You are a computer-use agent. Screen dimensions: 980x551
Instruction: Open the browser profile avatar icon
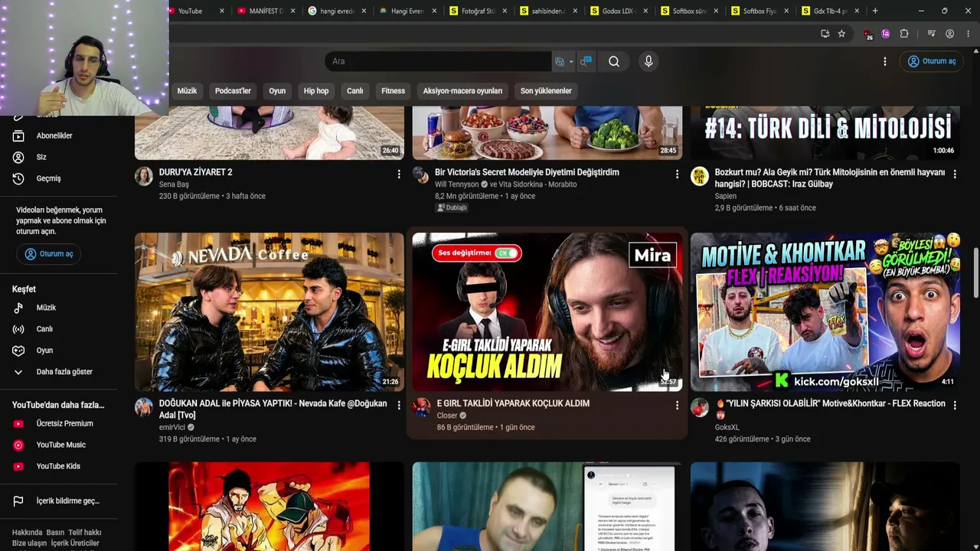click(x=950, y=34)
